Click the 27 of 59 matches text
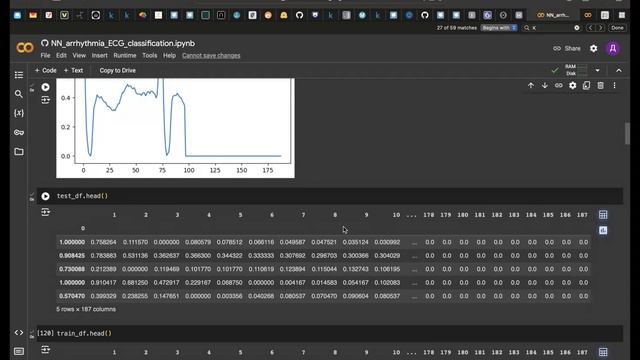Viewport: 640px width, 360px height. 457,28
